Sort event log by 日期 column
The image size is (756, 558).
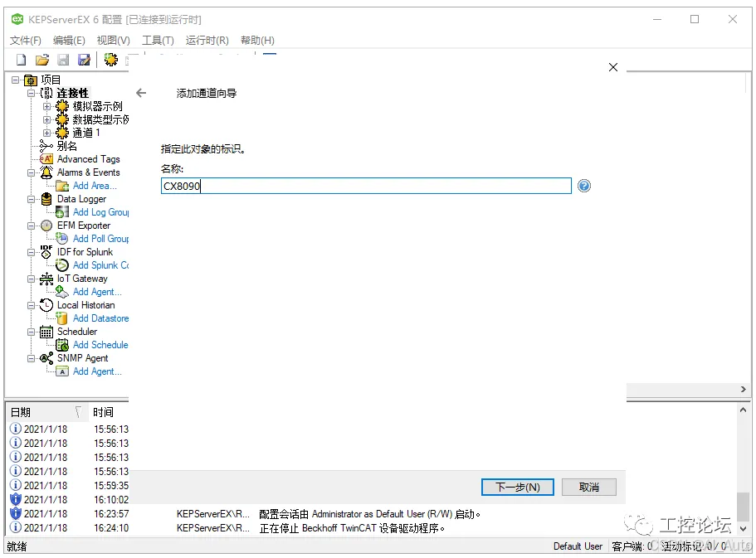(46, 412)
